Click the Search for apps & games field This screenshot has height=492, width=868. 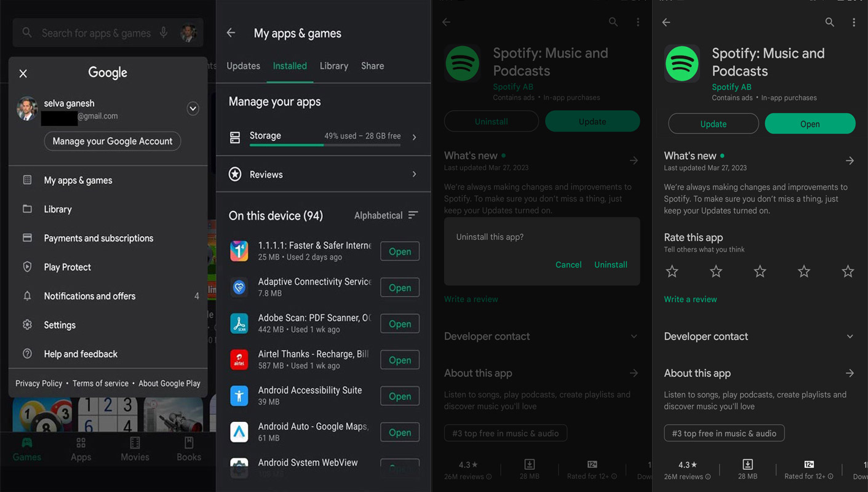108,33
